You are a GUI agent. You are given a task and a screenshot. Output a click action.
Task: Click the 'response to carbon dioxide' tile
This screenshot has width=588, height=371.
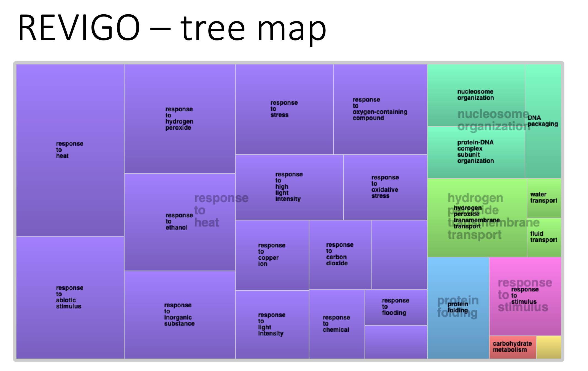pyautogui.click(x=340, y=255)
